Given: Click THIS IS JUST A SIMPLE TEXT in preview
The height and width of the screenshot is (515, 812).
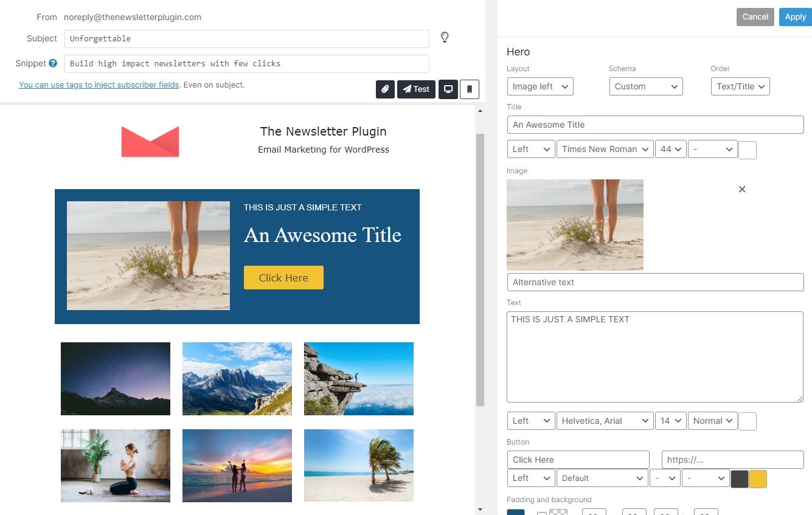Looking at the screenshot, I should (x=303, y=207).
